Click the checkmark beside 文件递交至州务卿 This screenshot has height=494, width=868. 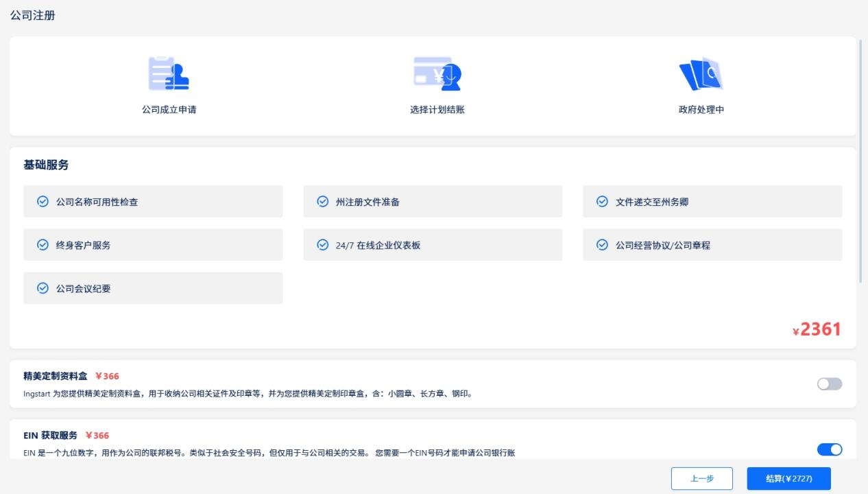[x=602, y=201]
